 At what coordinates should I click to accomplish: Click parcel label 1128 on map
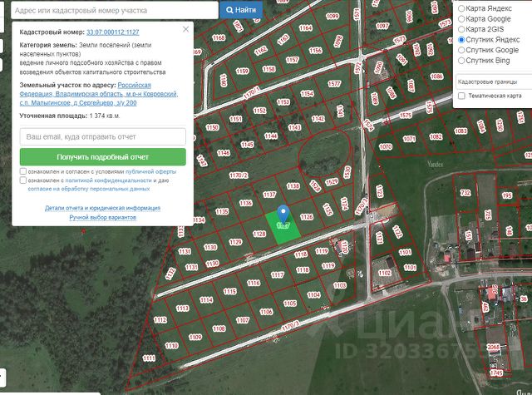coord(259,234)
